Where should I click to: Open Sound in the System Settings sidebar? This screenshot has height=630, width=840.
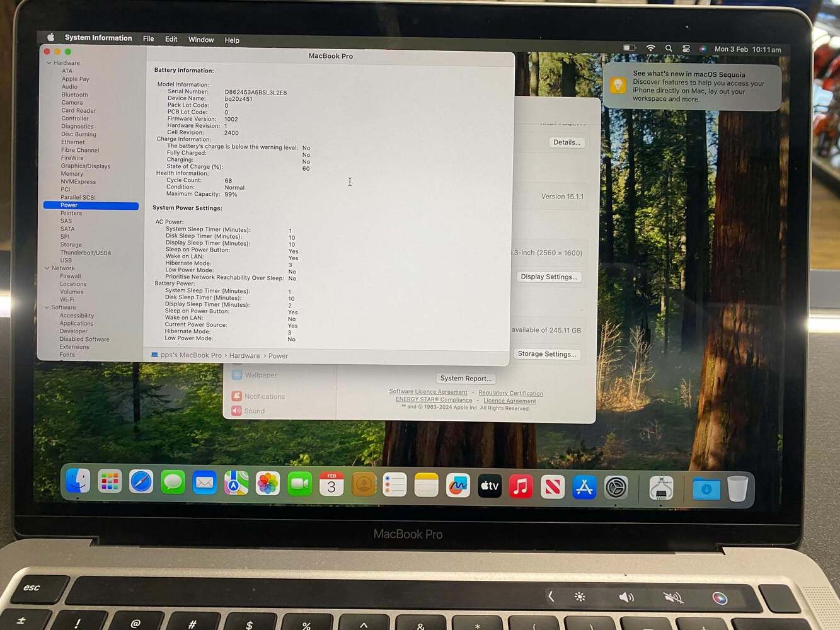click(x=248, y=411)
